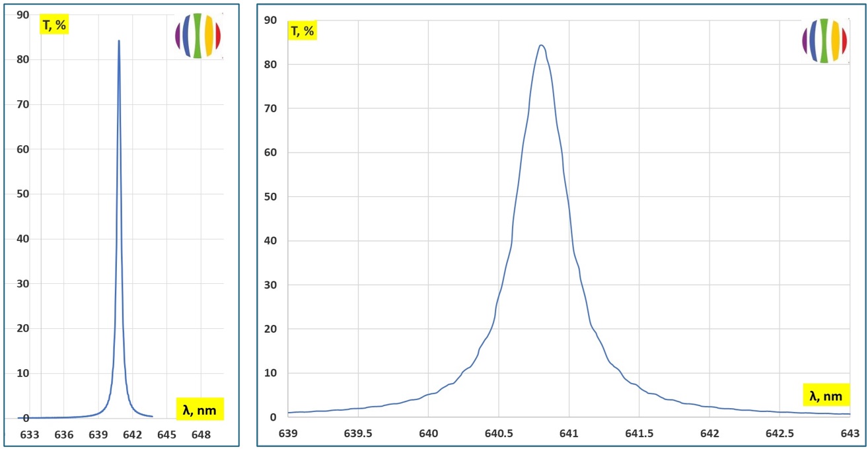Viewport: 868px width, 449px height.
Task: Click the 'λ, nm' label in right chart
Action: tap(825, 396)
